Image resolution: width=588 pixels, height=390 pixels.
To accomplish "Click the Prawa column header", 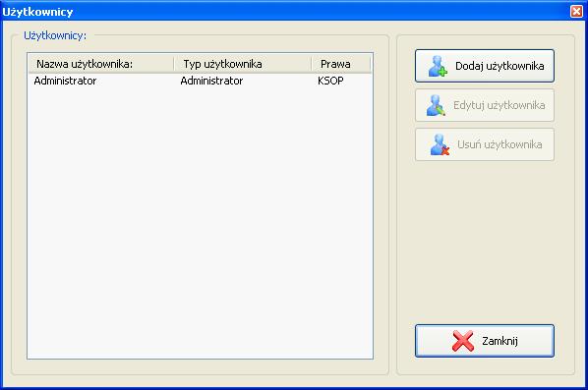I will [x=340, y=64].
